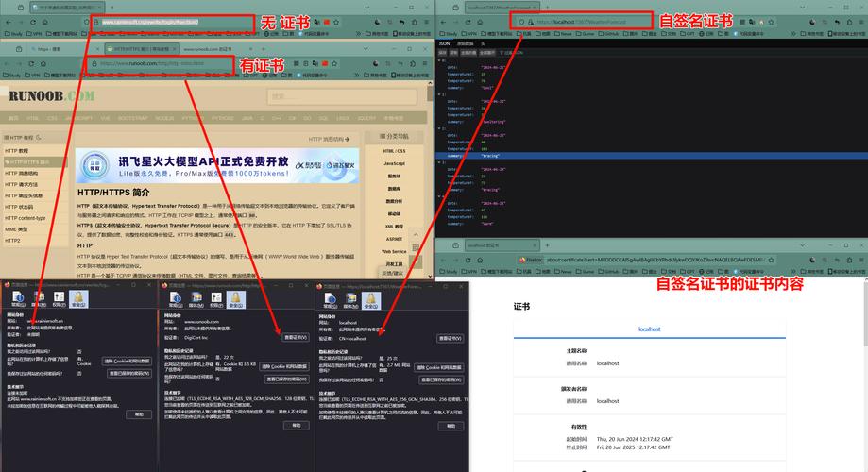Click 帮助 in localhost Page Info
The image size is (868, 472).
coord(451,426)
